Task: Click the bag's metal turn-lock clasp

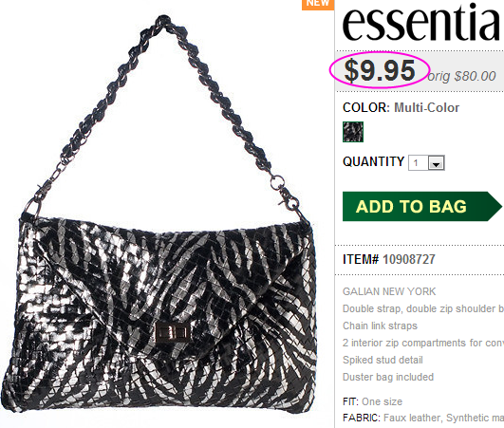Action: point(173,333)
